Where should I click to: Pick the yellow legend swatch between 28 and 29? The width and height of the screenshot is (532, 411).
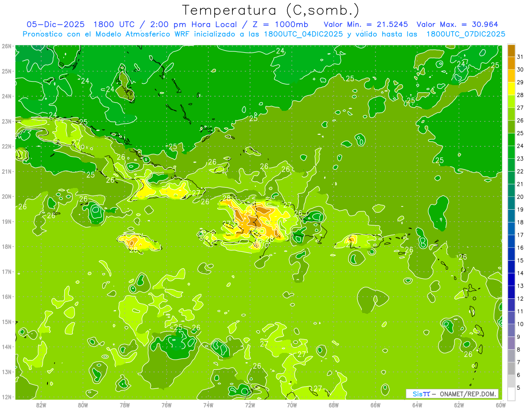tap(511, 89)
